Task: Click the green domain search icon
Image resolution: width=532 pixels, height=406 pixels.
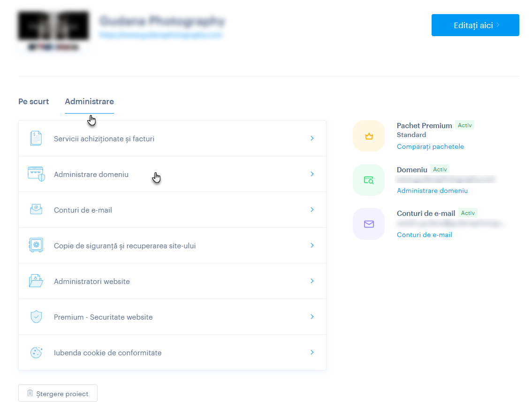Action: (369, 180)
